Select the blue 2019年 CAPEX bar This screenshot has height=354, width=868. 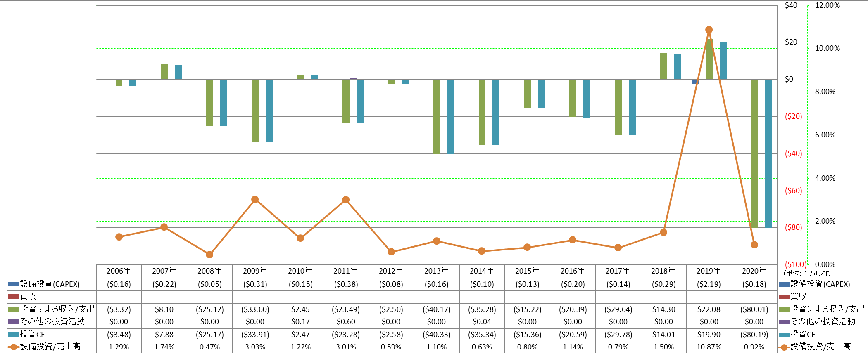(x=695, y=81)
